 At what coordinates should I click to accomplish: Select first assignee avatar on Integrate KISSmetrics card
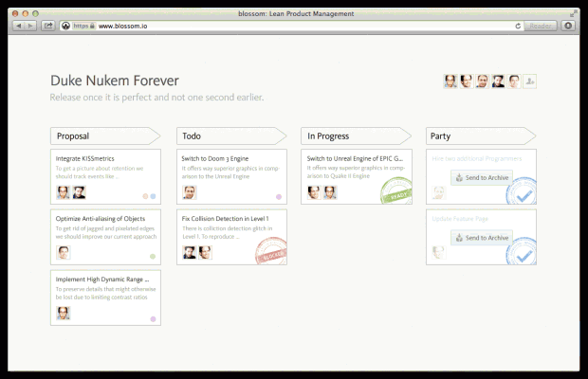63,192
